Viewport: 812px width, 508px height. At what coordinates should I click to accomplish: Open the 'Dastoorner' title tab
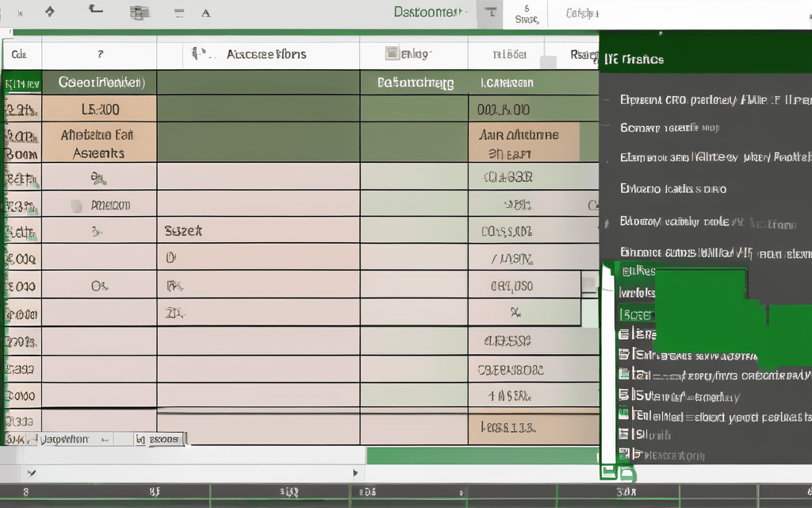point(427,12)
